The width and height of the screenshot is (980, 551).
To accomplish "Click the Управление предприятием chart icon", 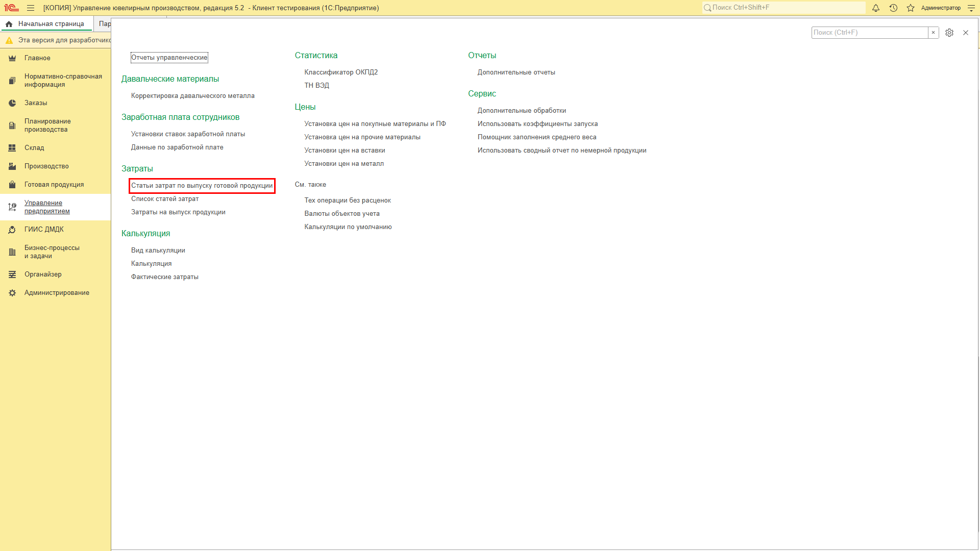I will (x=12, y=207).
